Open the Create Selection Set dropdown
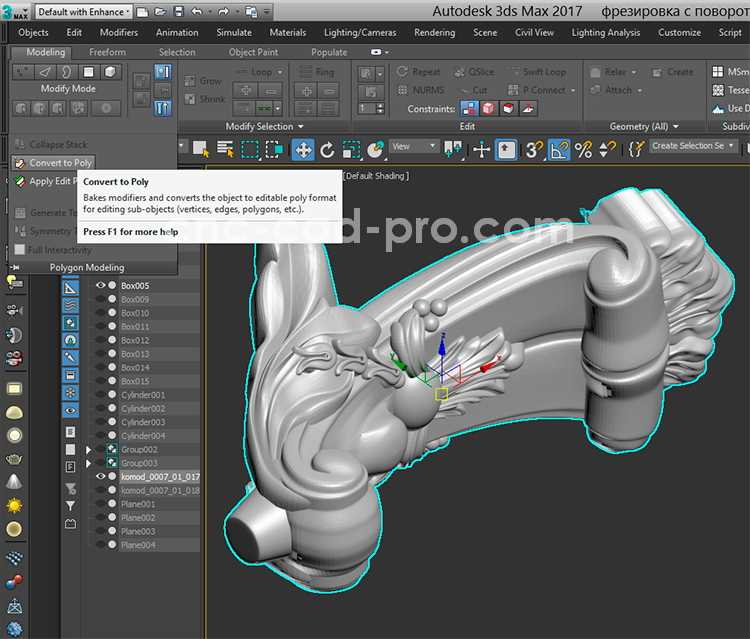This screenshot has width=750, height=639. point(693,146)
